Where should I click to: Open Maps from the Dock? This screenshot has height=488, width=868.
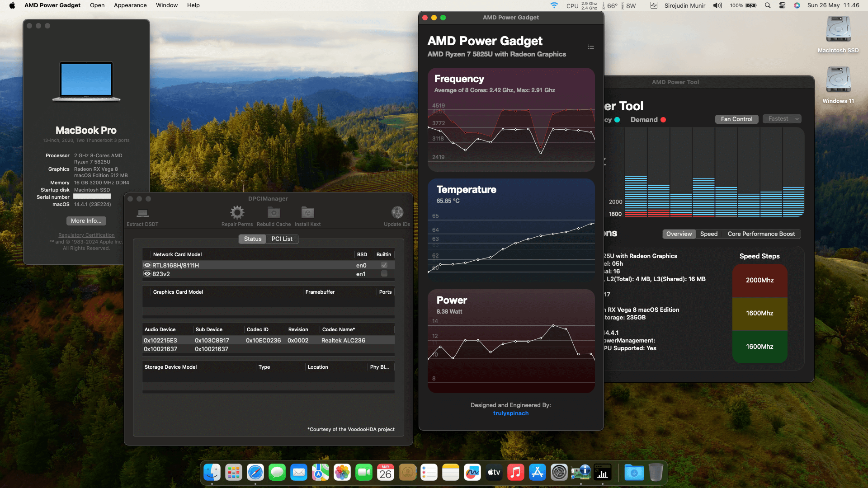coord(321,472)
